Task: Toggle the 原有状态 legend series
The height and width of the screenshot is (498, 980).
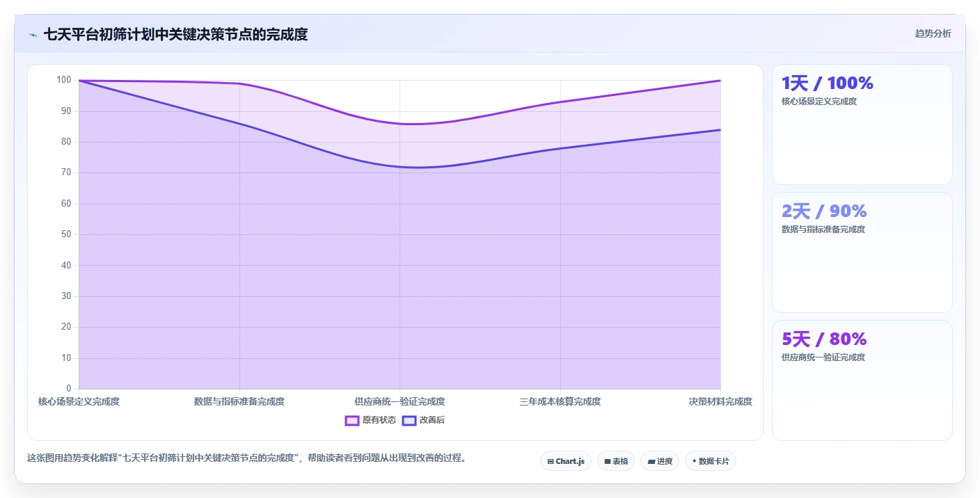Action: [x=370, y=420]
